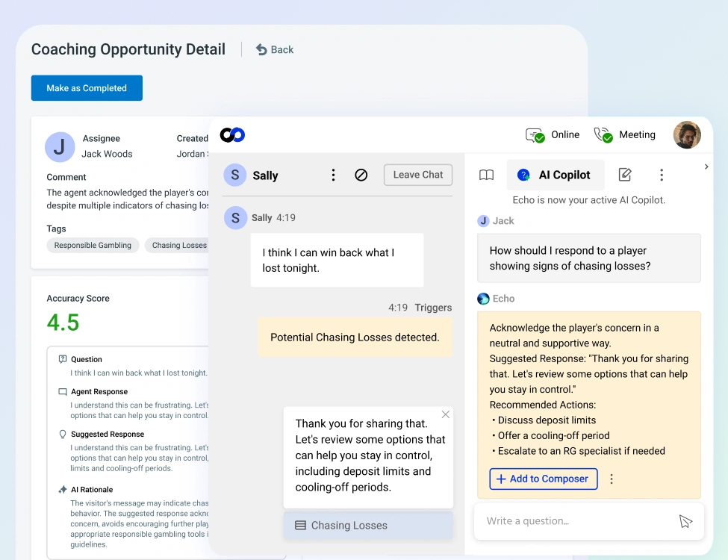Click the Add to Composer button

pyautogui.click(x=544, y=479)
